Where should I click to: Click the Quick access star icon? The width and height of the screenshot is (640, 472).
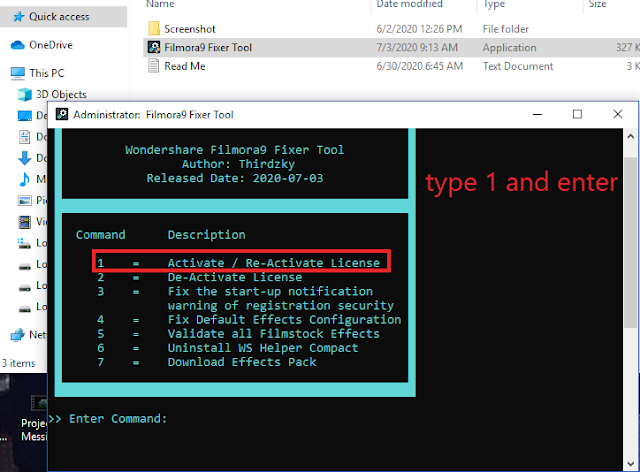18,17
